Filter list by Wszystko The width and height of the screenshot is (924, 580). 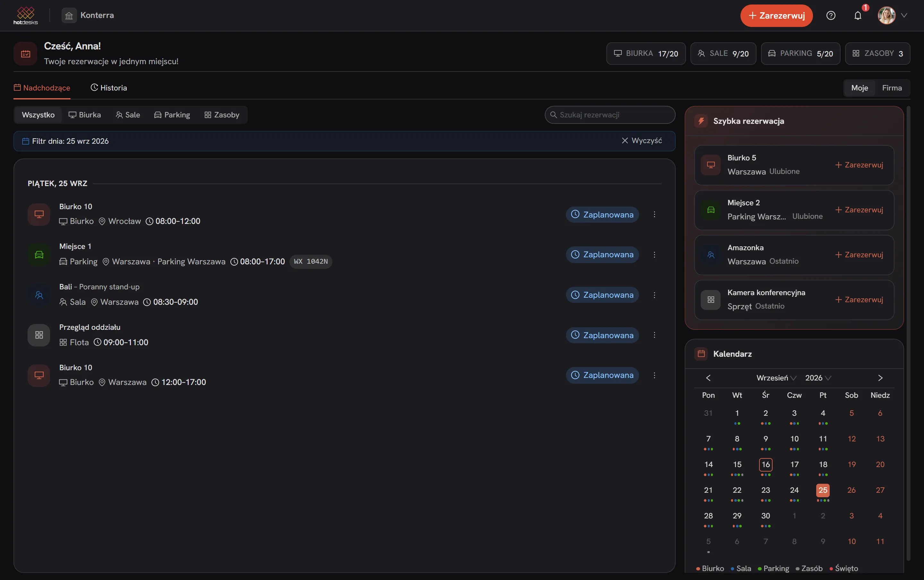(38, 115)
